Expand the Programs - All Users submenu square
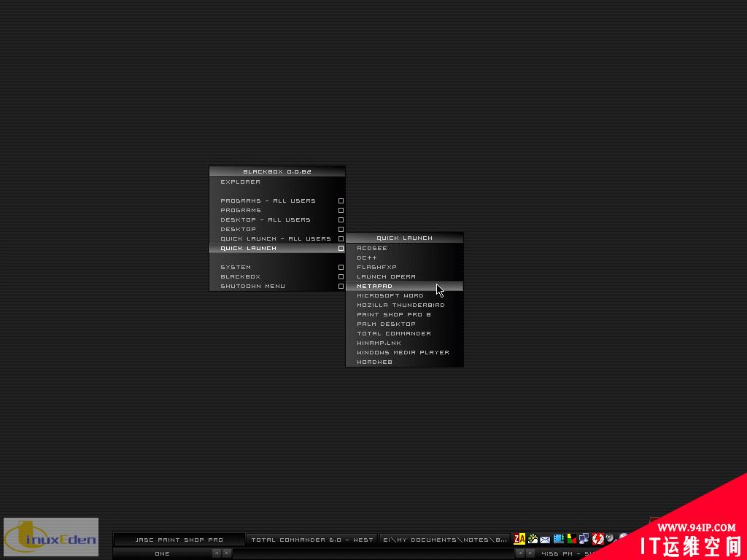Screen dimensions: 747x560 [341, 201]
